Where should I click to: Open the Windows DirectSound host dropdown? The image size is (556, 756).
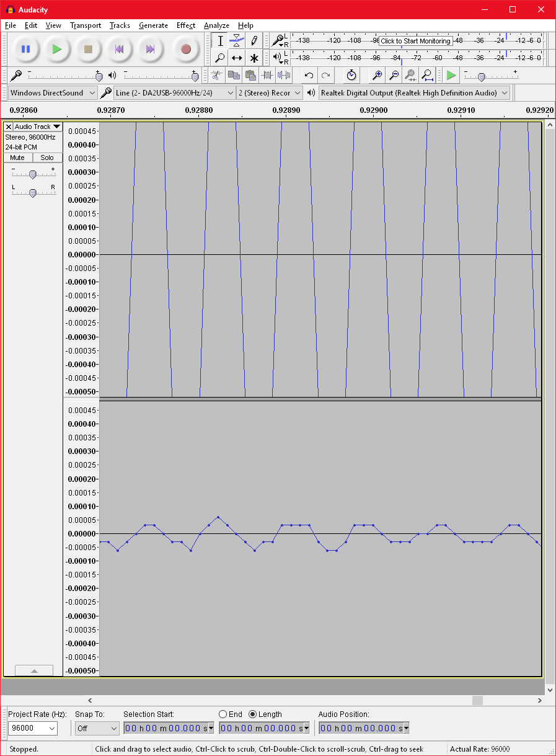click(53, 93)
